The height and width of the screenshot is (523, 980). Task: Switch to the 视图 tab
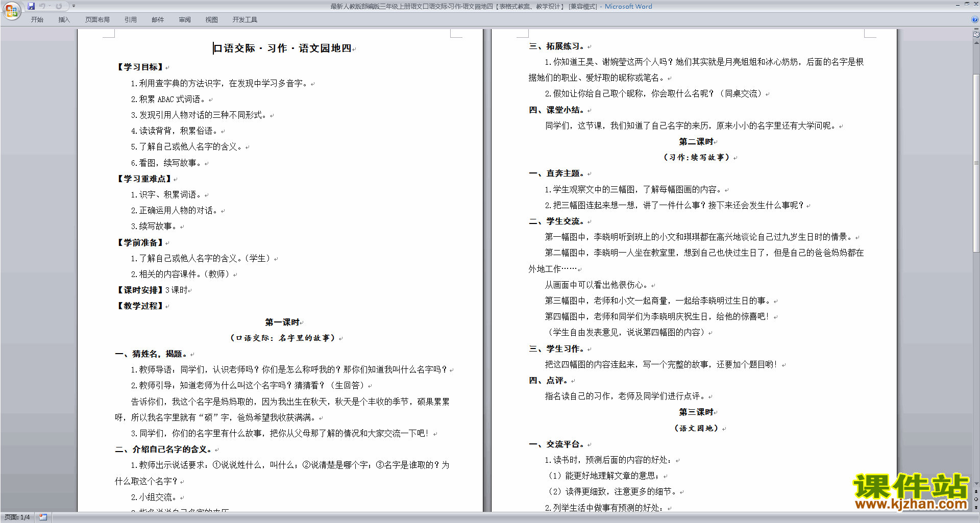pyautogui.click(x=212, y=19)
